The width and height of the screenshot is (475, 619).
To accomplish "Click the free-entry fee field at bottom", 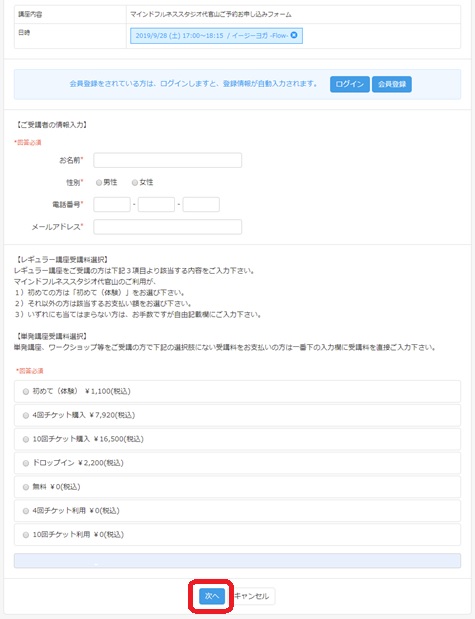I will pos(237,561).
